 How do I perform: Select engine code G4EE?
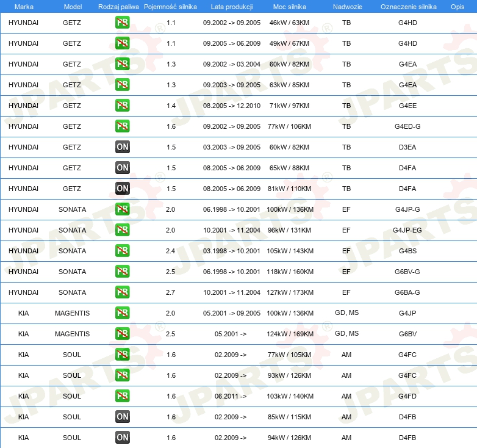tap(407, 106)
